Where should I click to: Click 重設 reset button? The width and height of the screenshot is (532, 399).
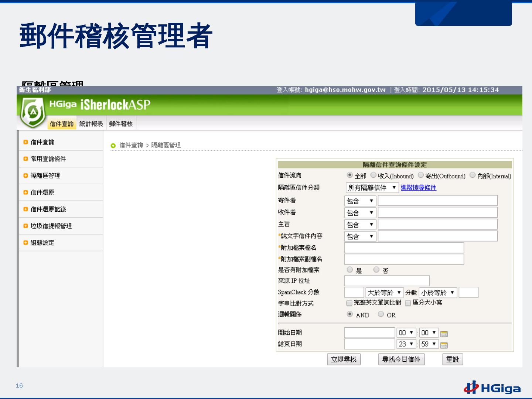[453, 359]
